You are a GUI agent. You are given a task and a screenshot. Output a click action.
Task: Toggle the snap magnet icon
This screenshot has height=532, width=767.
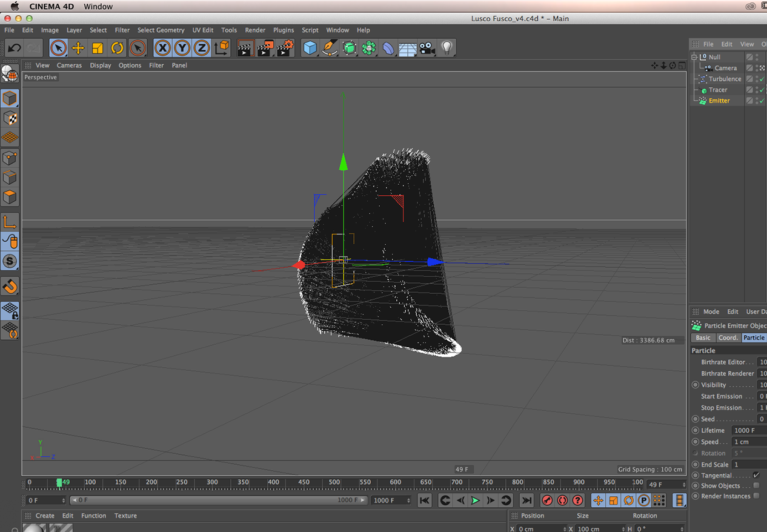10,286
